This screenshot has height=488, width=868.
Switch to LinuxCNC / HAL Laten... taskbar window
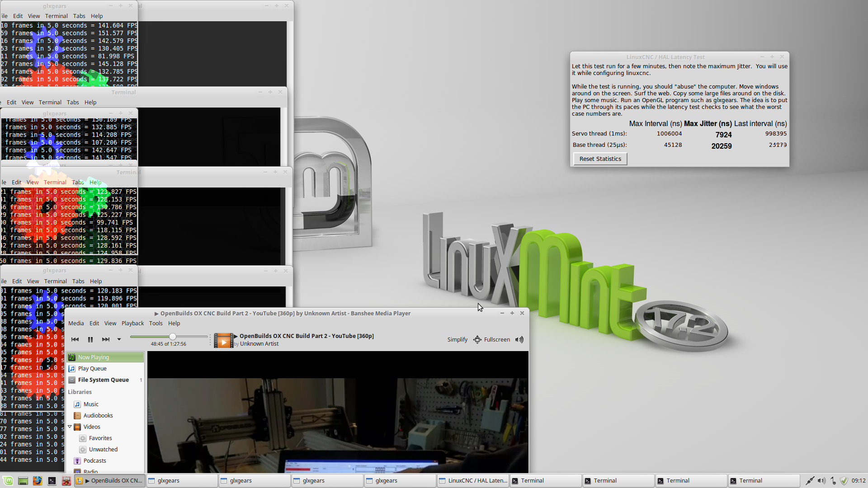pyautogui.click(x=473, y=481)
